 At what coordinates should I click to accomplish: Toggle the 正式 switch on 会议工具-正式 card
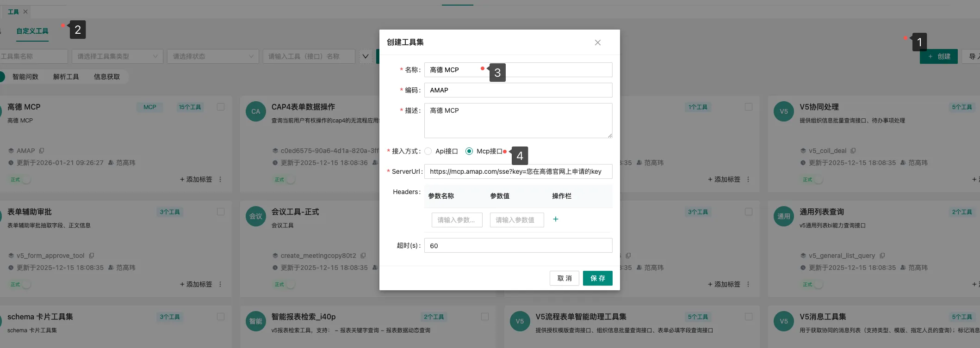[285, 284]
